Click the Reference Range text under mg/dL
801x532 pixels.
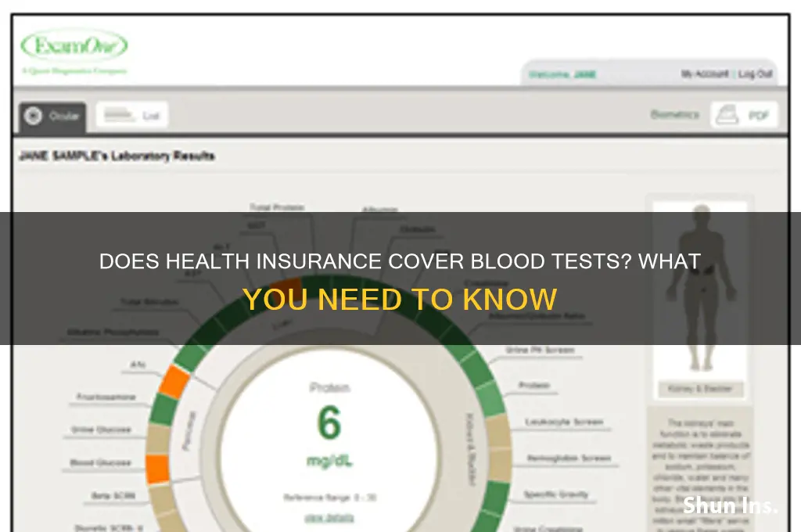329,498
